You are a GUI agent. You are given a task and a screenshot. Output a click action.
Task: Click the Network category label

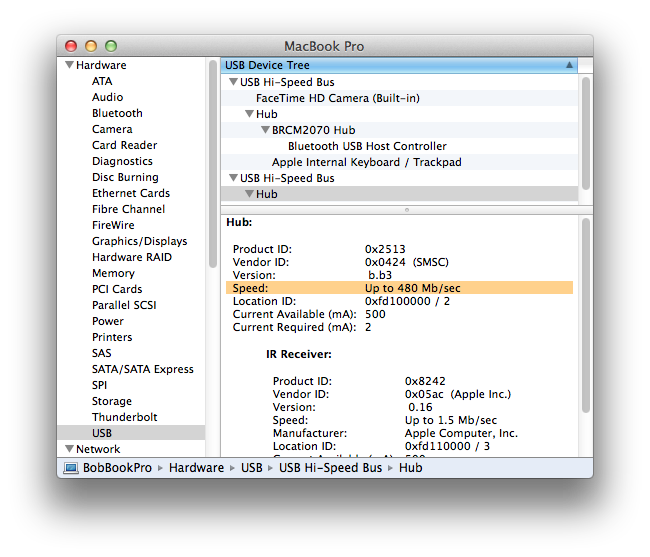pyautogui.click(x=98, y=449)
